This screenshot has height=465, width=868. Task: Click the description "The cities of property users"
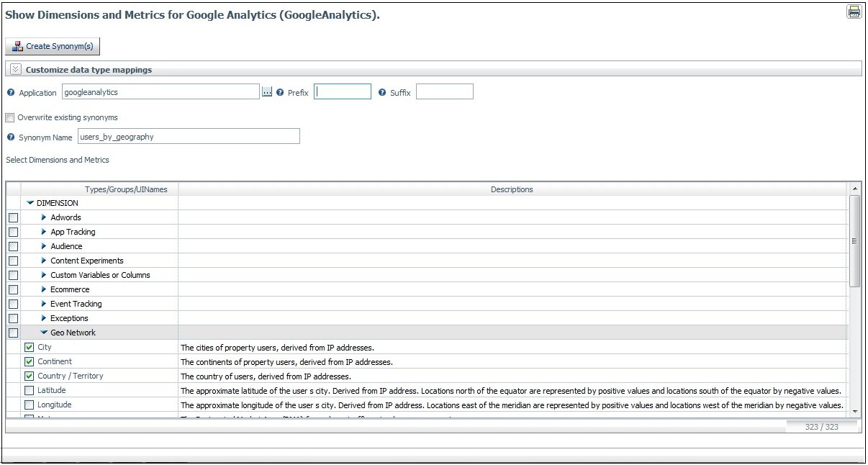(x=277, y=347)
